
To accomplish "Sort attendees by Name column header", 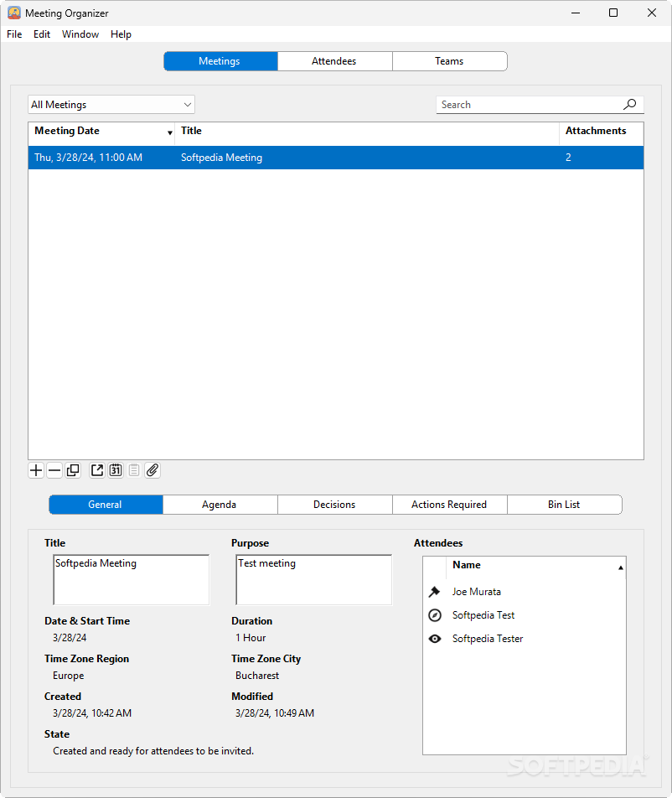I will tap(535, 566).
